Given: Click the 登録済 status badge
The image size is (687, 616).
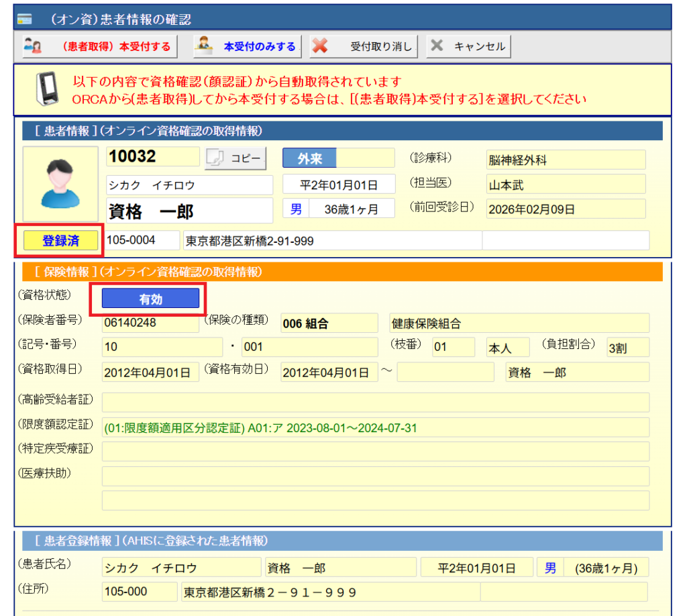Looking at the screenshot, I should pos(60,241).
